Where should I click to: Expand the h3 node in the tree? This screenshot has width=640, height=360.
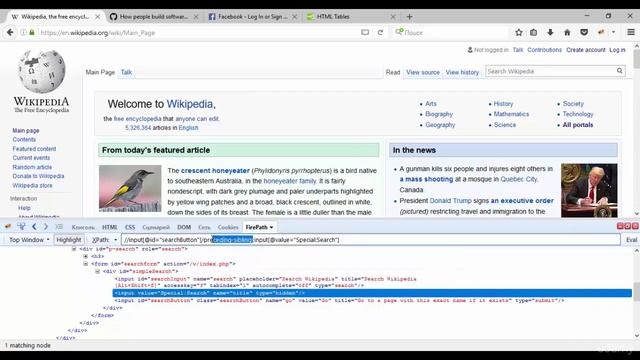(x=86, y=256)
